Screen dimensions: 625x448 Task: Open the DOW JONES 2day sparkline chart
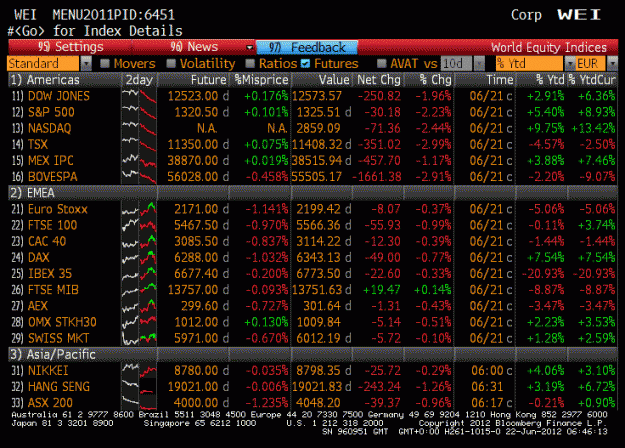click(x=139, y=96)
